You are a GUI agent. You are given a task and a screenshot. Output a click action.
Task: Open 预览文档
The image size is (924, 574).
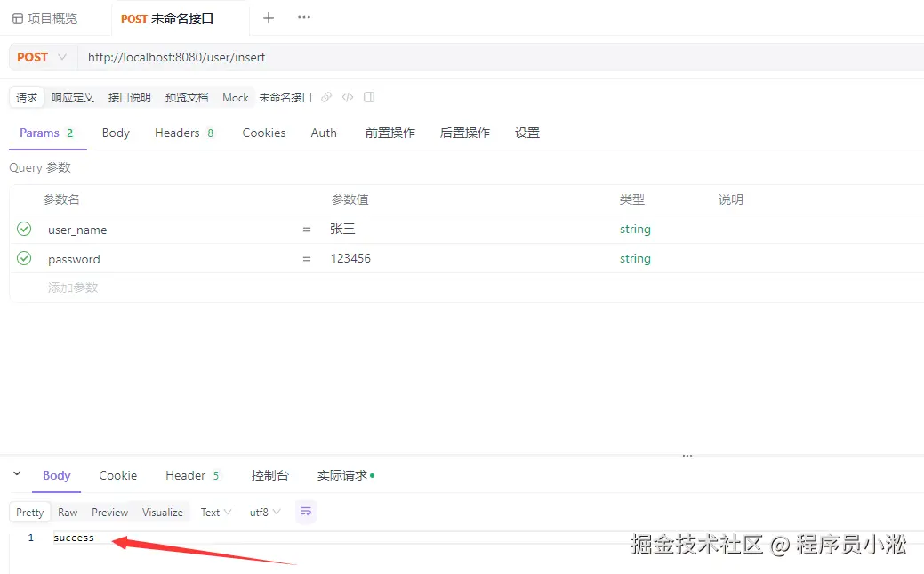[187, 97]
